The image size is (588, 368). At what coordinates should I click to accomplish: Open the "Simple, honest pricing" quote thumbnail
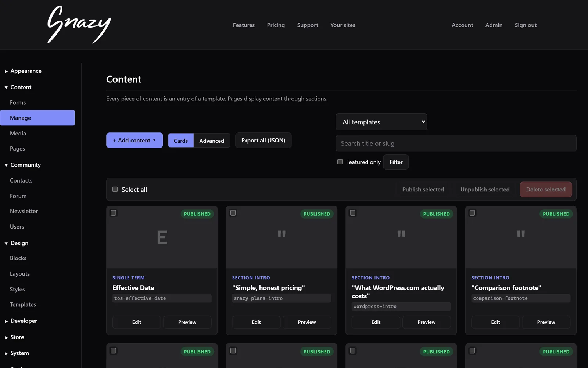282,237
